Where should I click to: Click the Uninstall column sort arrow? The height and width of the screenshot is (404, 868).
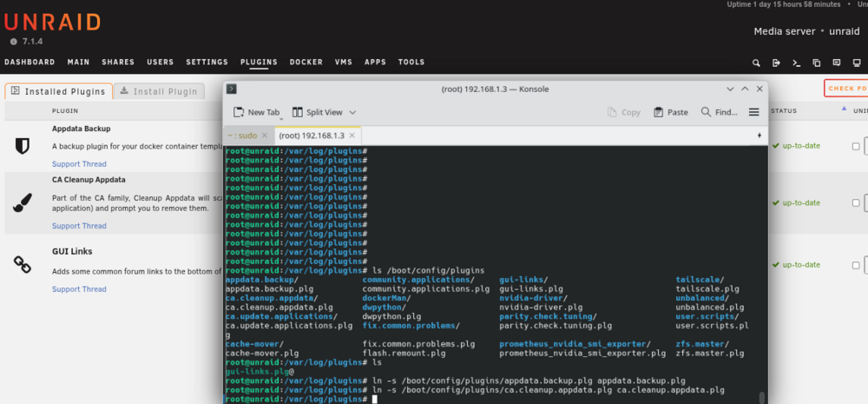tap(844, 109)
